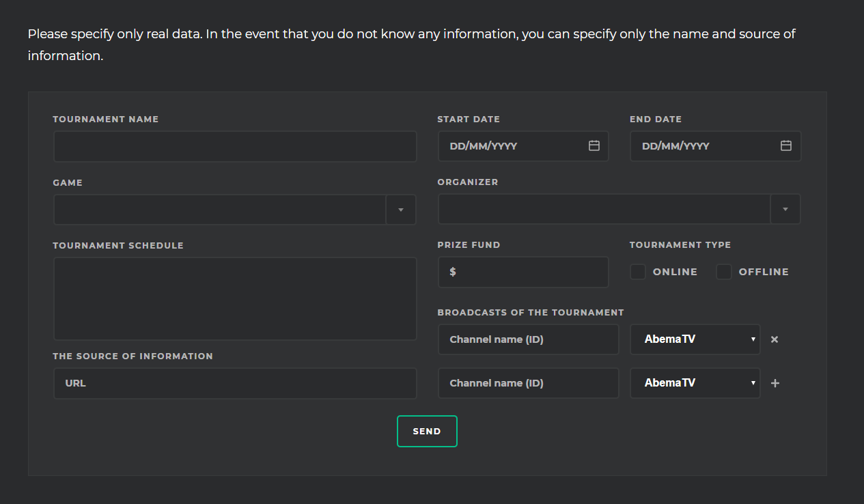
Task: Check the Offline tournament type box
Action: click(x=723, y=272)
